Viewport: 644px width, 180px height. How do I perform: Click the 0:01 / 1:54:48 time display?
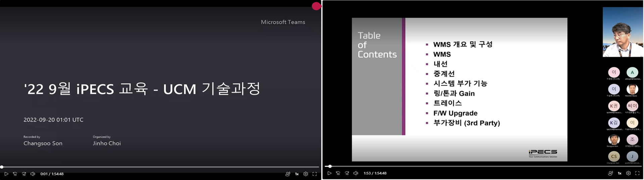point(52,174)
